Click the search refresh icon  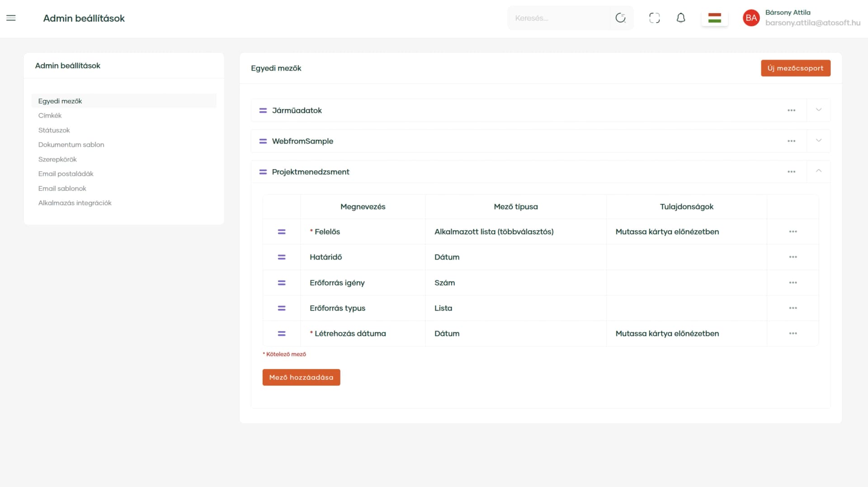click(621, 18)
